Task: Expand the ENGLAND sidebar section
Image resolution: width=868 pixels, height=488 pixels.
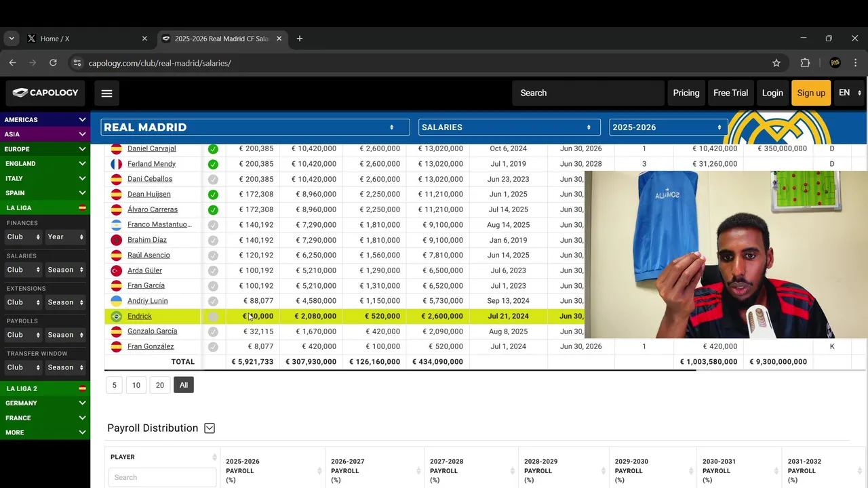Action: (x=45, y=163)
